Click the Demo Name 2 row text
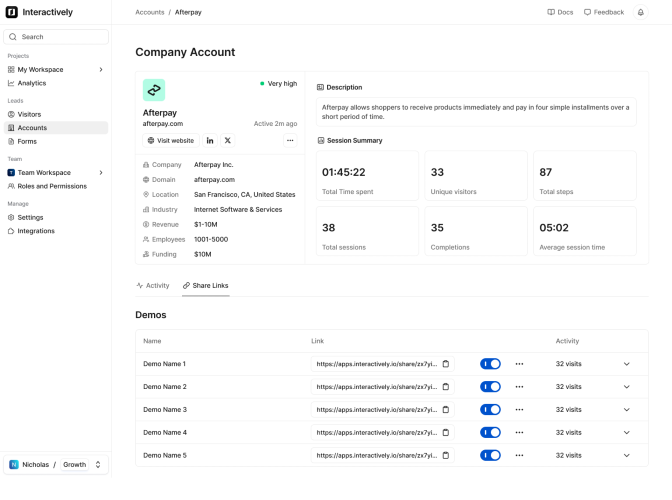This screenshot has width=672, height=500. 165,386
